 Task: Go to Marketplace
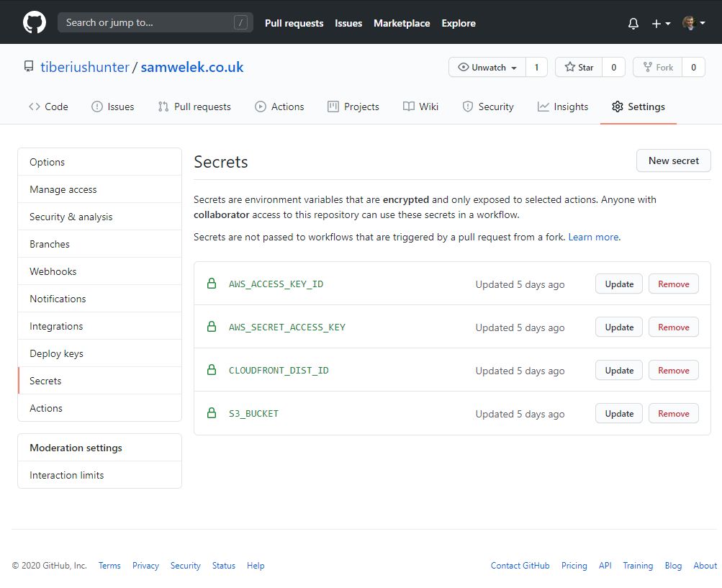tap(402, 23)
